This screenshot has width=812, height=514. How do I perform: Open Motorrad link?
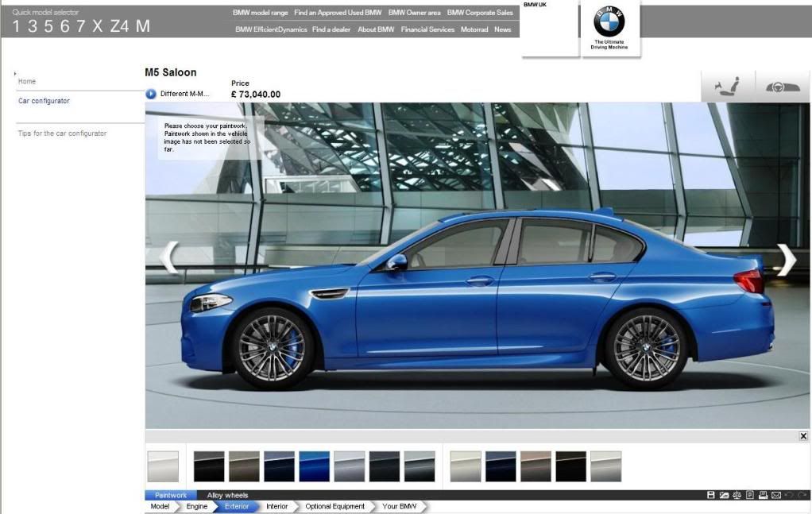pos(474,29)
